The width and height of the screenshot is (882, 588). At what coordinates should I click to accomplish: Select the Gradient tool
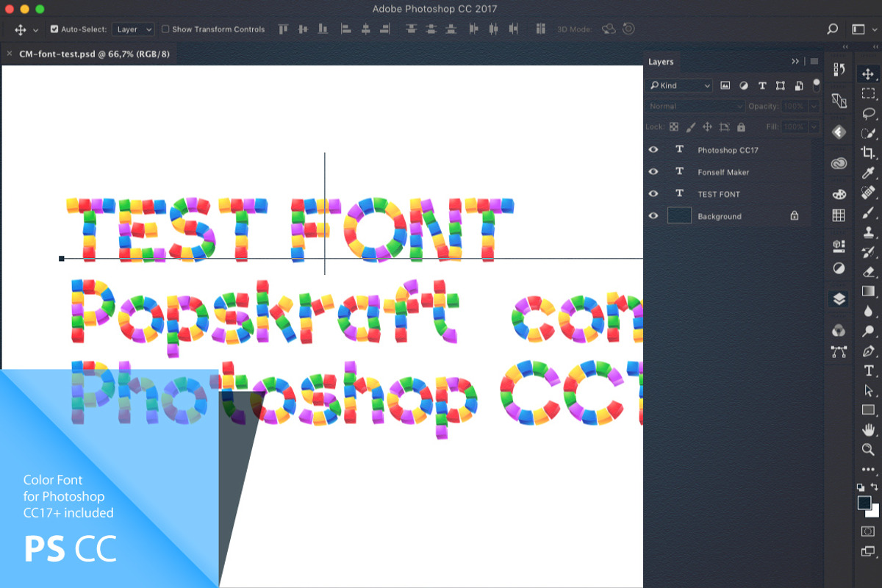point(868,291)
